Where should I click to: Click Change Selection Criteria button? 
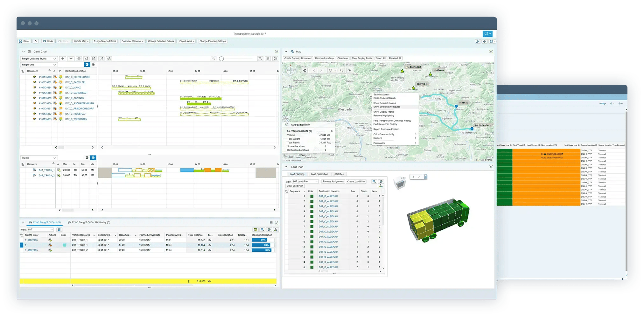point(161,41)
